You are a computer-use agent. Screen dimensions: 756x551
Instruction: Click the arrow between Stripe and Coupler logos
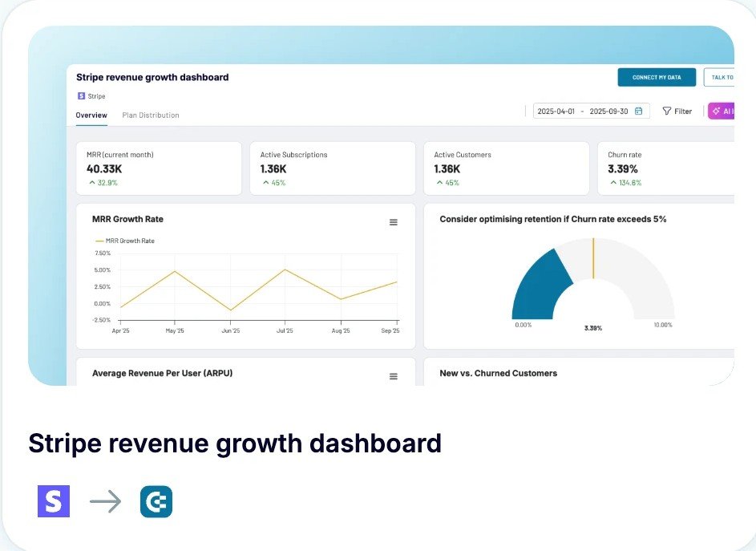point(105,502)
